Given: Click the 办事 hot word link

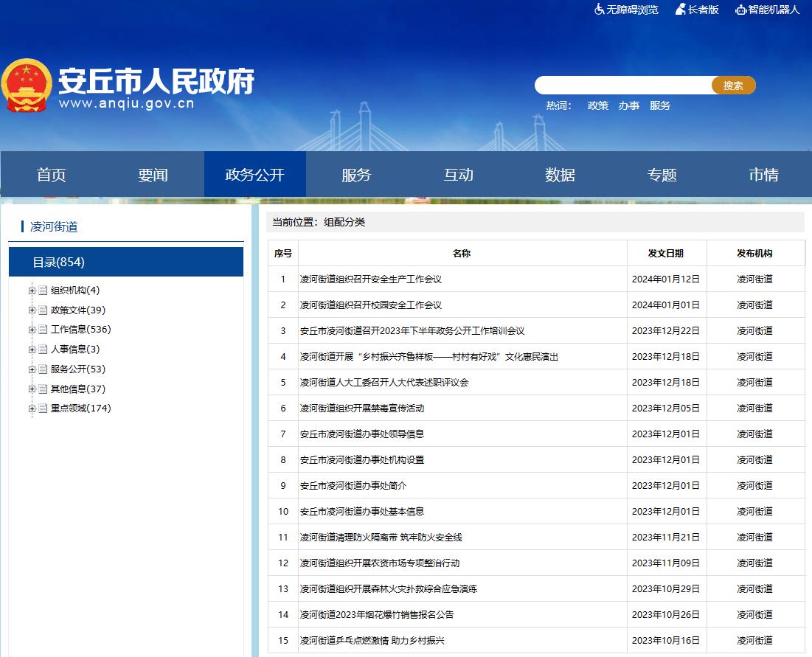Looking at the screenshot, I should pos(628,105).
